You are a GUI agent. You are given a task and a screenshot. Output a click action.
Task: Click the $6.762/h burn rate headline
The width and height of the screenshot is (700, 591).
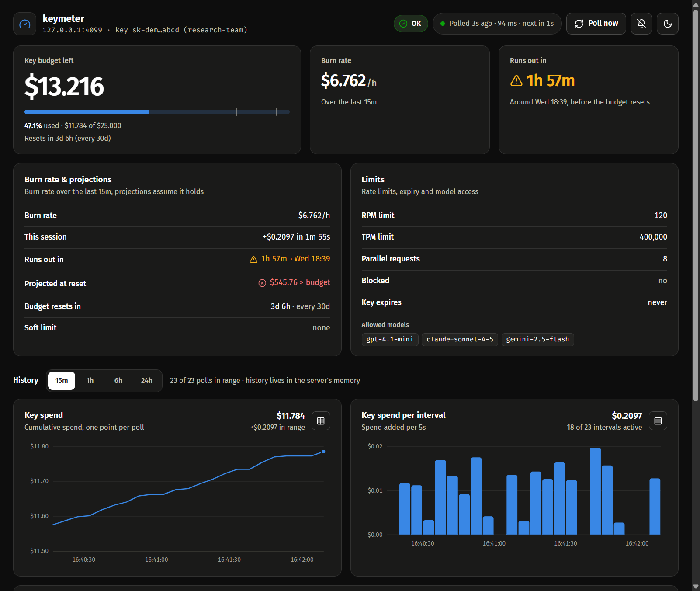coord(349,81)
